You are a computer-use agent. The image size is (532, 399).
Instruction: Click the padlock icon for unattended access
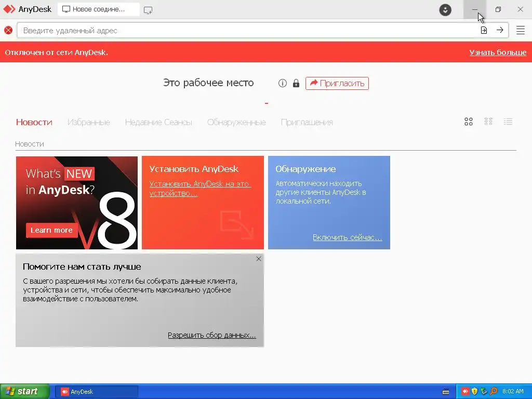(x=296, y=83)
